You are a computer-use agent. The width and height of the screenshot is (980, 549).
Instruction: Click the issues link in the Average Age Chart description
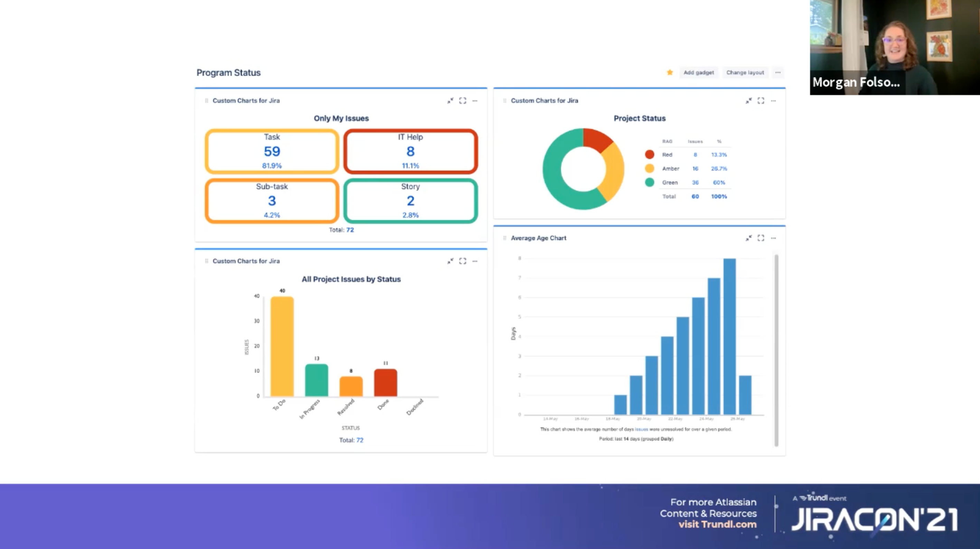tap(641, 429)
